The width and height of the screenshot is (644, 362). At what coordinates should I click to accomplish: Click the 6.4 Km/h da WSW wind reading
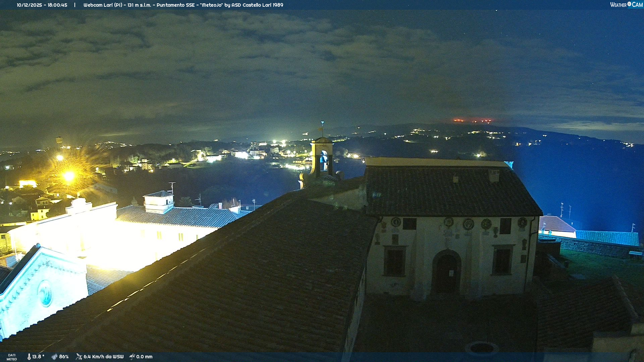pyautogui.click(x=103, y=357)
